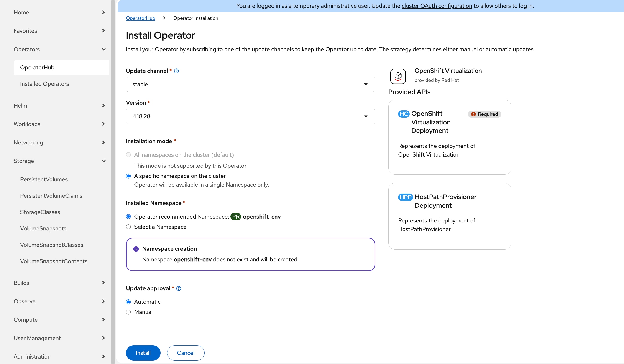The height and width of the screenshot is (364, 624).
Task: Expand the Helm navigation section
Action: tap(59, 106)
